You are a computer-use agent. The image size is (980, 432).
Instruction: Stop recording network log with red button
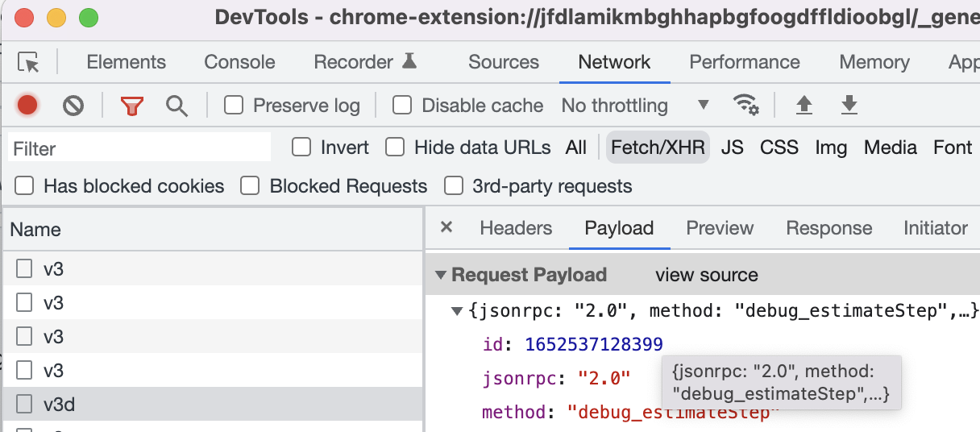(x=27, y=105)
